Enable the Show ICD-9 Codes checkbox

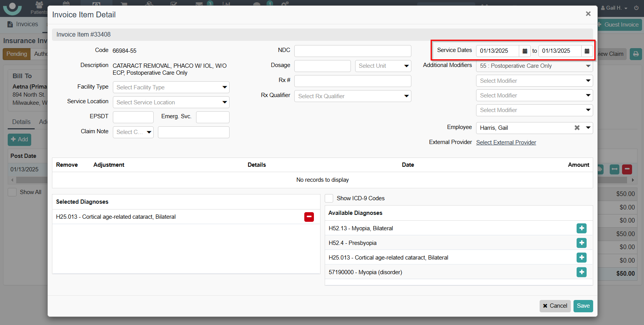click(x=329, y=198)
